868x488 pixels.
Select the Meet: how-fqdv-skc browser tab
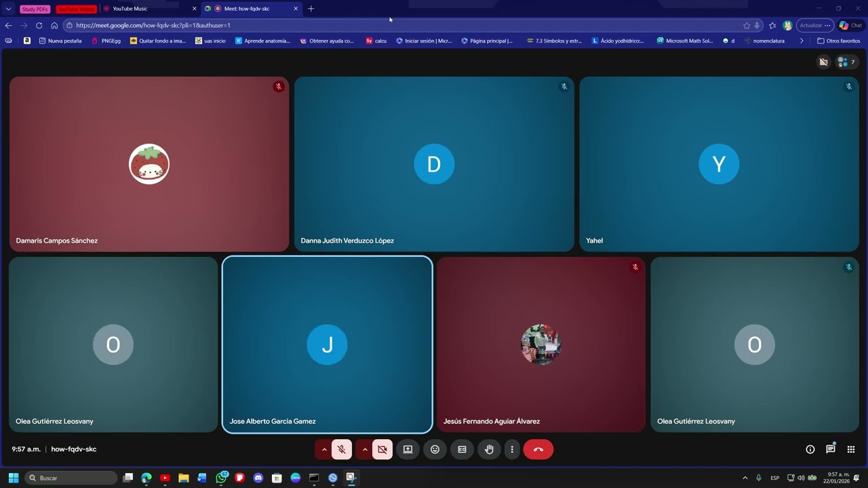pyautogui.click(x=251, y=9)
